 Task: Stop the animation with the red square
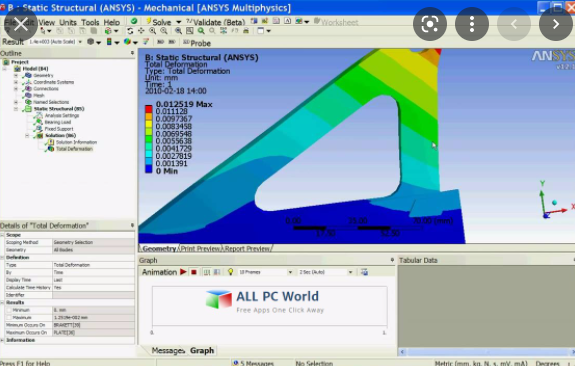click(x=194, y=272)
